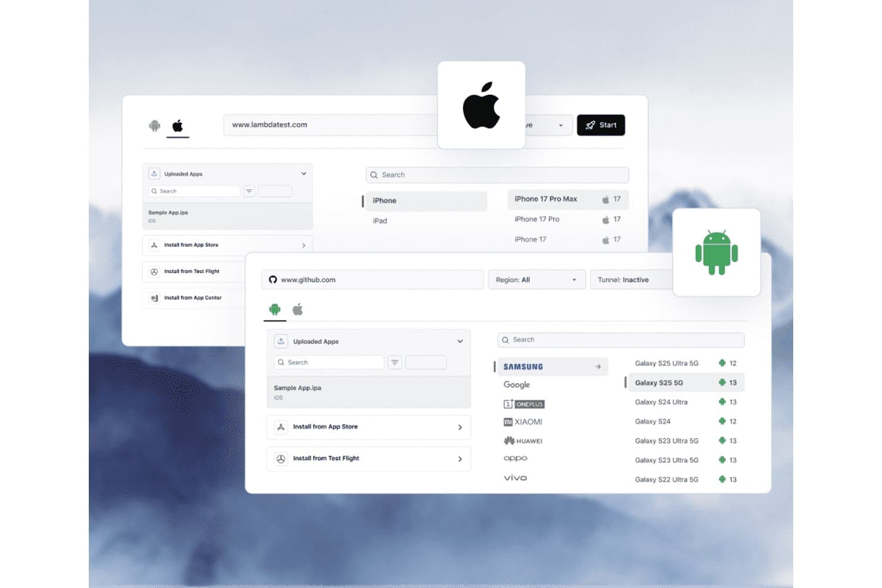Collapse Uploaded Apps in lambdatest window

click(x=303, y=174)
